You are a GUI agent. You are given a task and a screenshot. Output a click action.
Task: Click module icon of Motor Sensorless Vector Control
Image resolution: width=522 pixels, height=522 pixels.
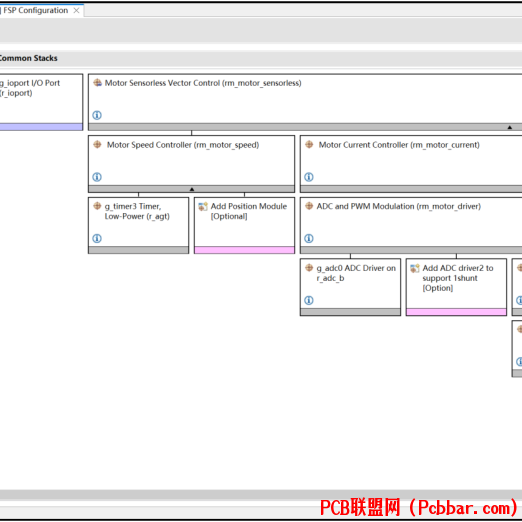(x=97, y=83)
